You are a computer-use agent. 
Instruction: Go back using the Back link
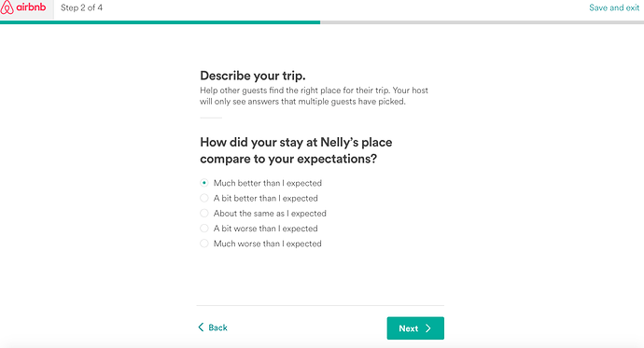(x=213, y=327)
